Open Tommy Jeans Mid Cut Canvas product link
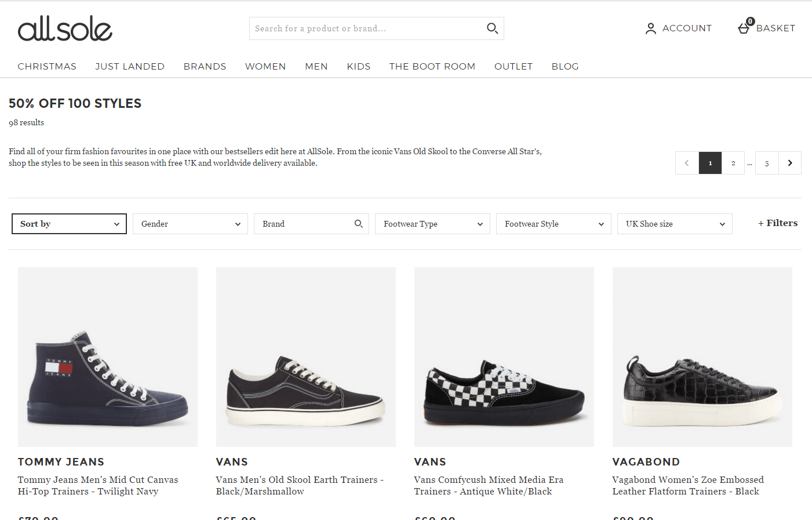Viewport: 812px width, 520px height. (98, 486)
